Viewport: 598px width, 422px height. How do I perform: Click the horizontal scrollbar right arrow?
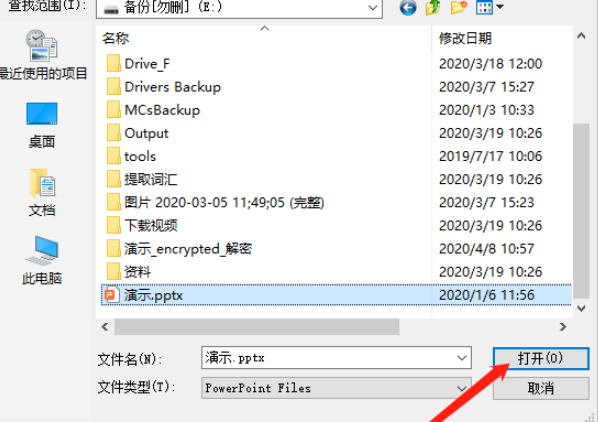(x=563, y=327)
